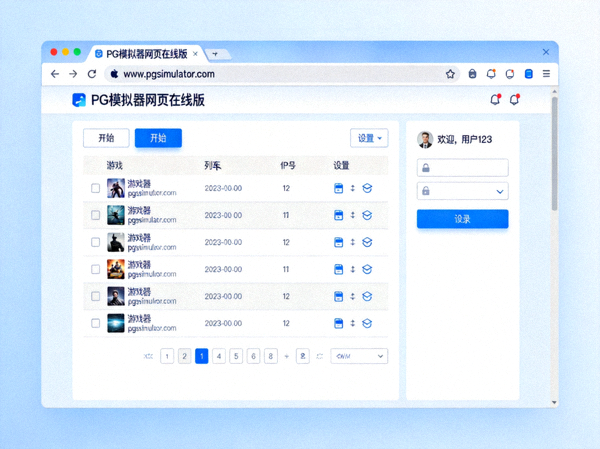600x449 pixels.
Task: Click the calendar icon in the first game row
Action: click(x=338, y=188)
